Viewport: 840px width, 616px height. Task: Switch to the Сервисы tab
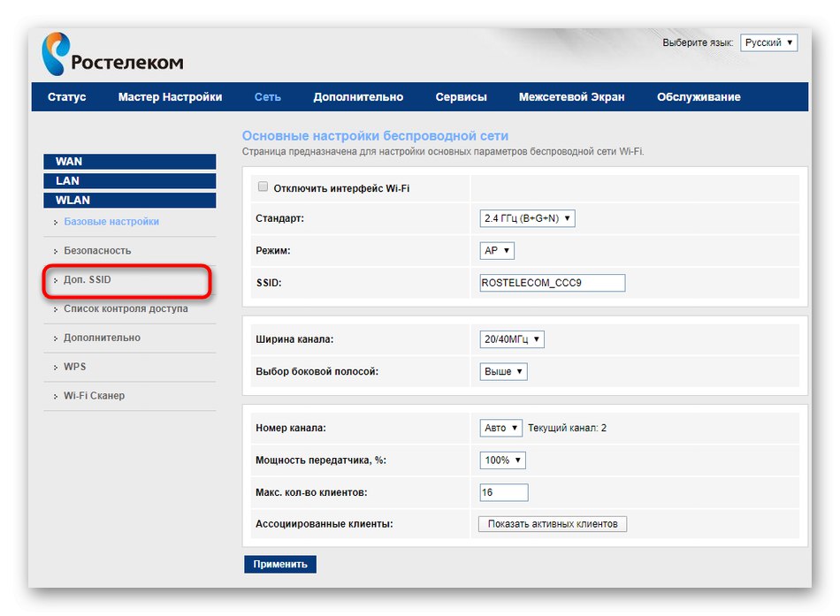[462, 97]
